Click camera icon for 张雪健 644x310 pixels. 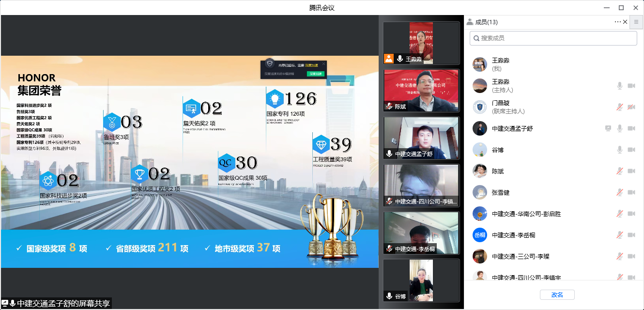(x=631, y=192)
